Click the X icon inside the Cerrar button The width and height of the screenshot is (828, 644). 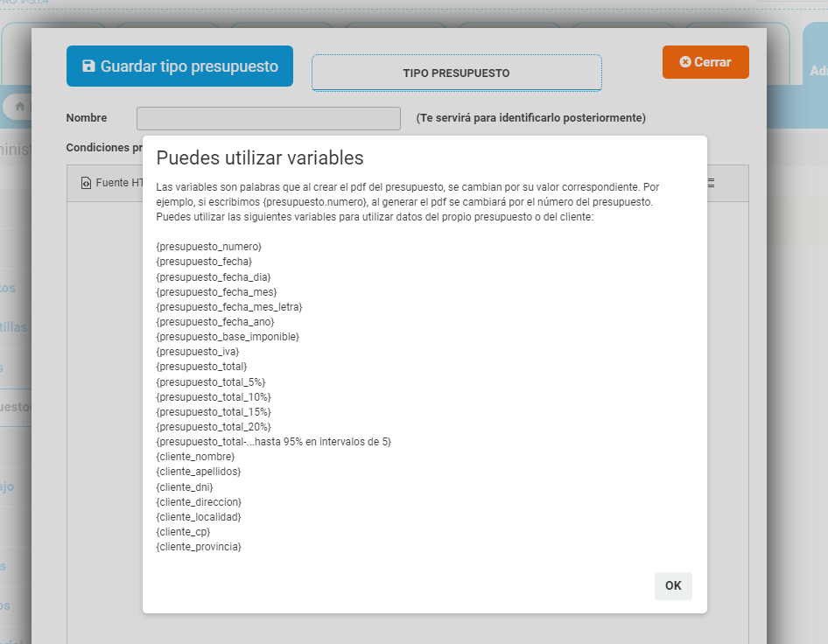[x=686, y=61]
